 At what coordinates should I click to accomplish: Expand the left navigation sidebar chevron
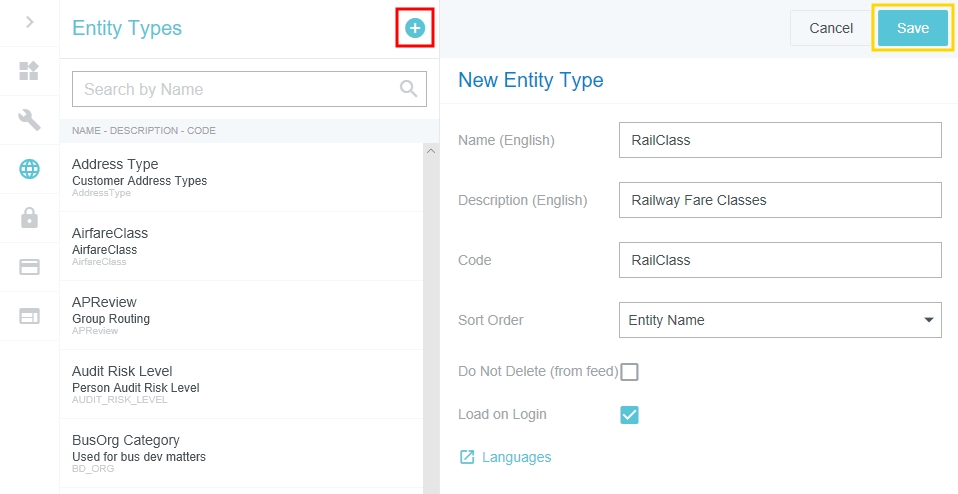click(x=29, y=21)
